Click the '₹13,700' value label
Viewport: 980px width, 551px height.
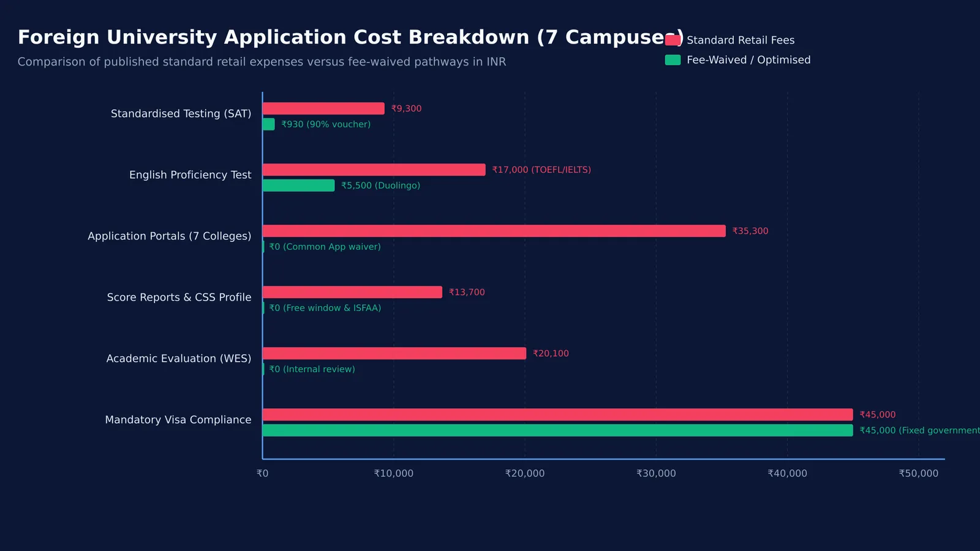pyautogui.click(x=467, y=293)
